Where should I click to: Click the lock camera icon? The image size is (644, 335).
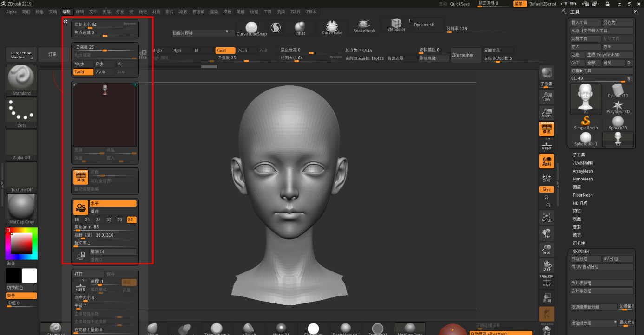pos(81,256)
